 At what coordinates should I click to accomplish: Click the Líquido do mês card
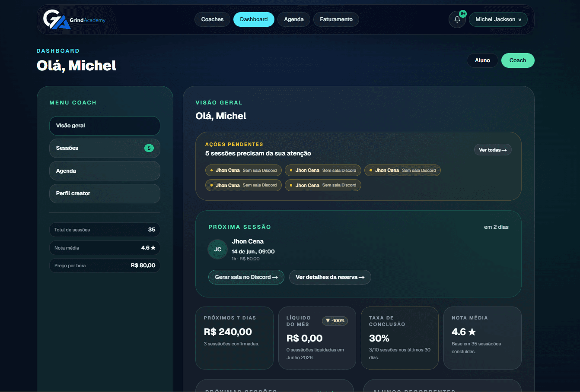(317, 338)
